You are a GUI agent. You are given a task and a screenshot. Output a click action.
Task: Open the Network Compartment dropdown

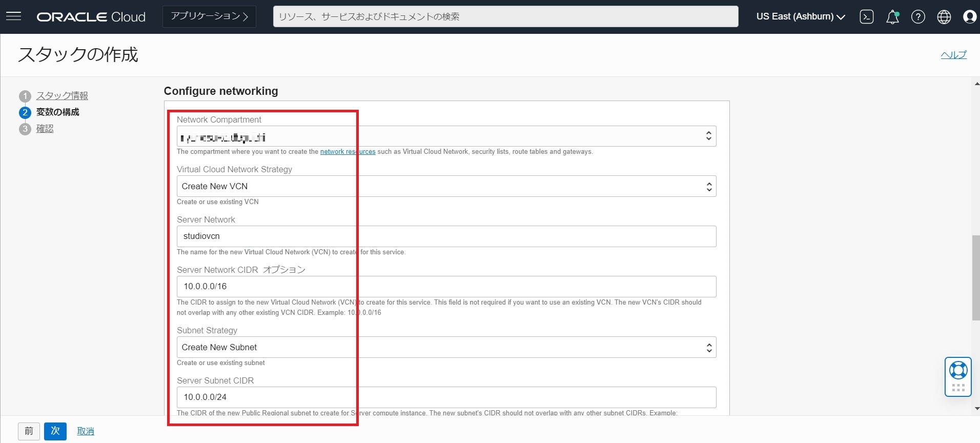(446, 136)
